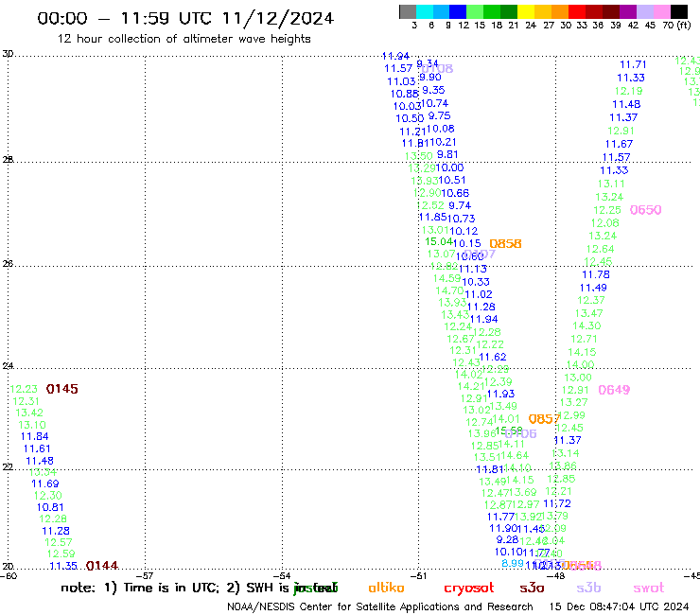Click the wave height value 12.59
The image size is (700, 615).
[61, 553]
